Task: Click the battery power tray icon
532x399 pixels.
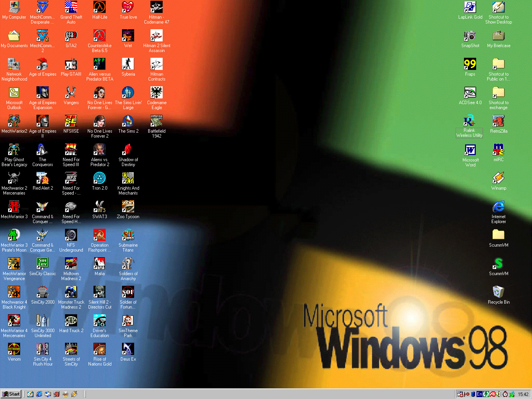Action: tap(473, 394)
